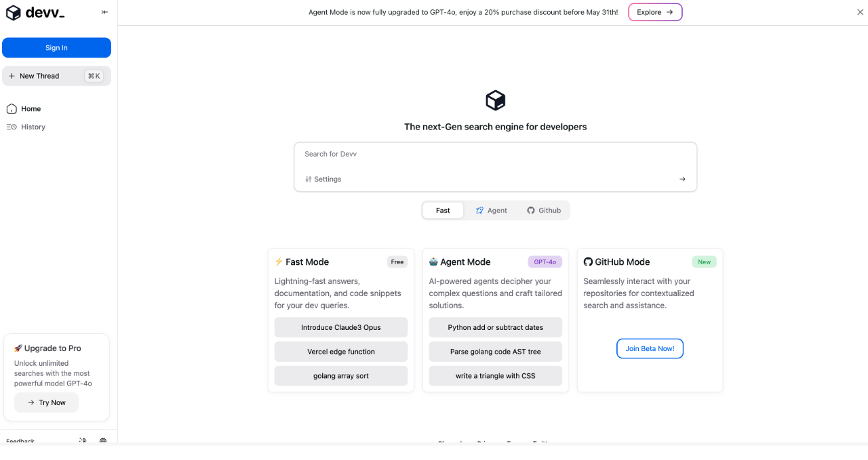Select the Fast search mode
868x460 pixels.
[x=443, y=210]
